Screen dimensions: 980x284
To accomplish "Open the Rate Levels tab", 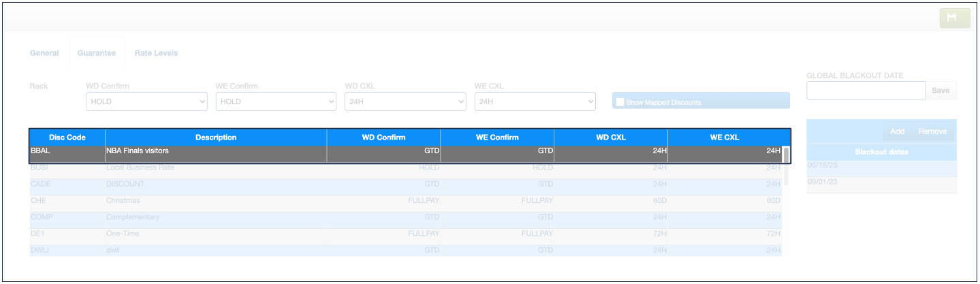I will [x=156, y=53].
